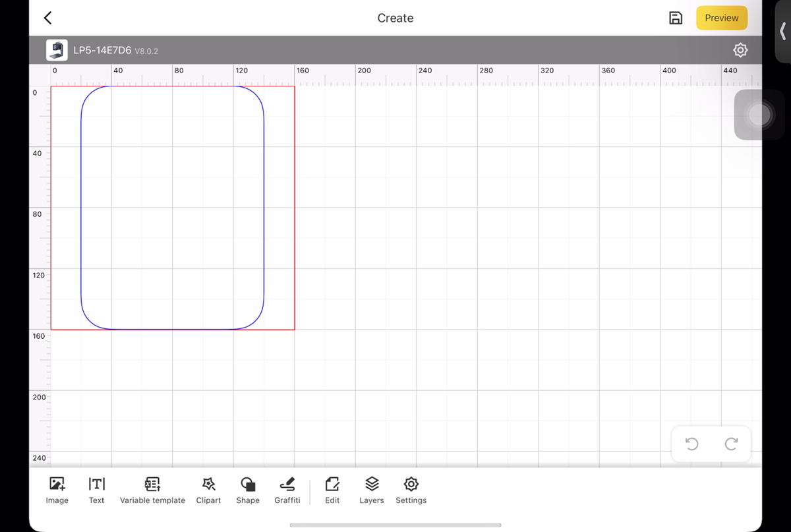The height and width of the screenshot is (532, 791).
Task: Open device settings gear in gray bar
Action: click(740, 50)
